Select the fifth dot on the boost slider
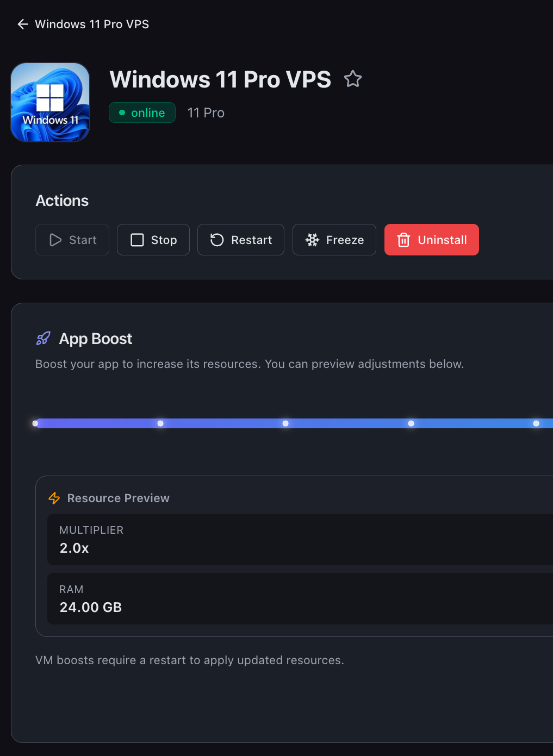This screenshot has height=756, width=553. tap(536, 423)
